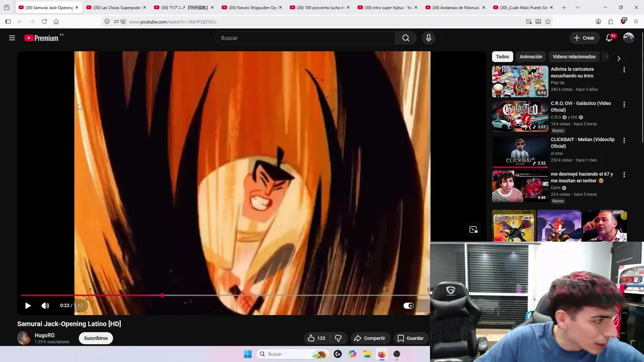Open Adivina la caricatura video thumbnail
The width and height of the screenshot is (644, 362).
pos(520,81)
